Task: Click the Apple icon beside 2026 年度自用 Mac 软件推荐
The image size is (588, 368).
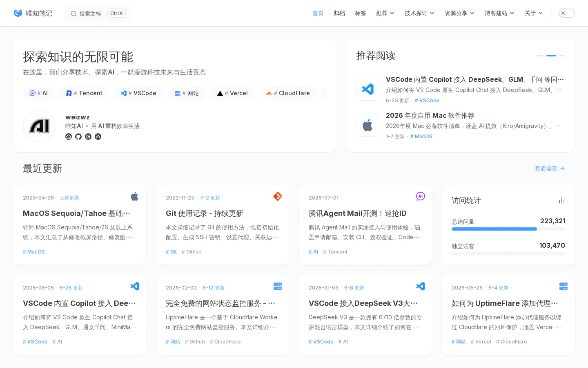Action: pos(368,125)
